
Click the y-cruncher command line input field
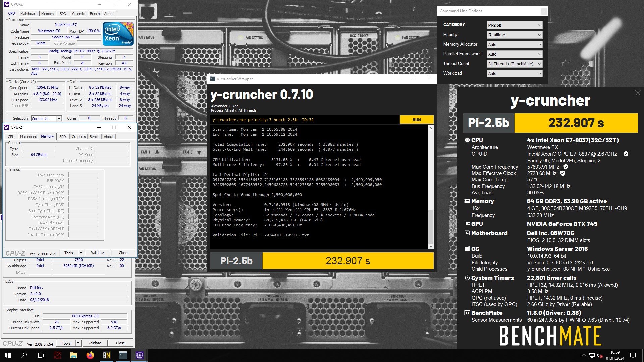click(x=305, y=120)
